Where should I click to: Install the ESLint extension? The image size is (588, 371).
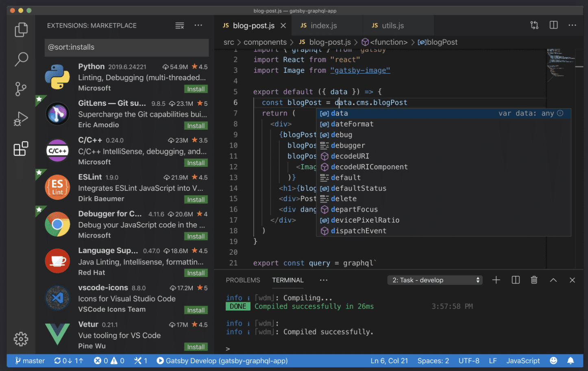[196, 200]
